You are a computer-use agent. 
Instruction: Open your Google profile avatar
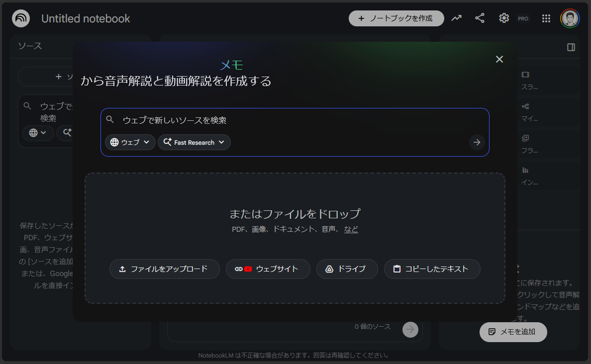pos(570,18)
